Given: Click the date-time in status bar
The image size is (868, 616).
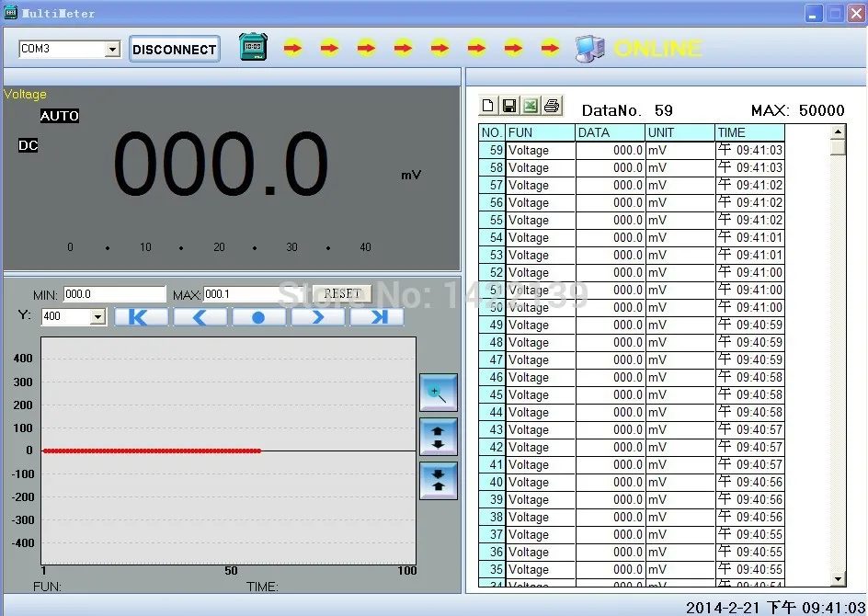Looking at the screenshot, I should click(x=775, y=608).
